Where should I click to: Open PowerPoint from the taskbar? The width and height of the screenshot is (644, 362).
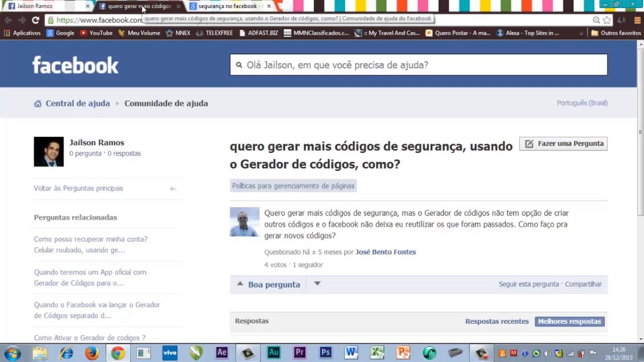[x=403, y=352]
